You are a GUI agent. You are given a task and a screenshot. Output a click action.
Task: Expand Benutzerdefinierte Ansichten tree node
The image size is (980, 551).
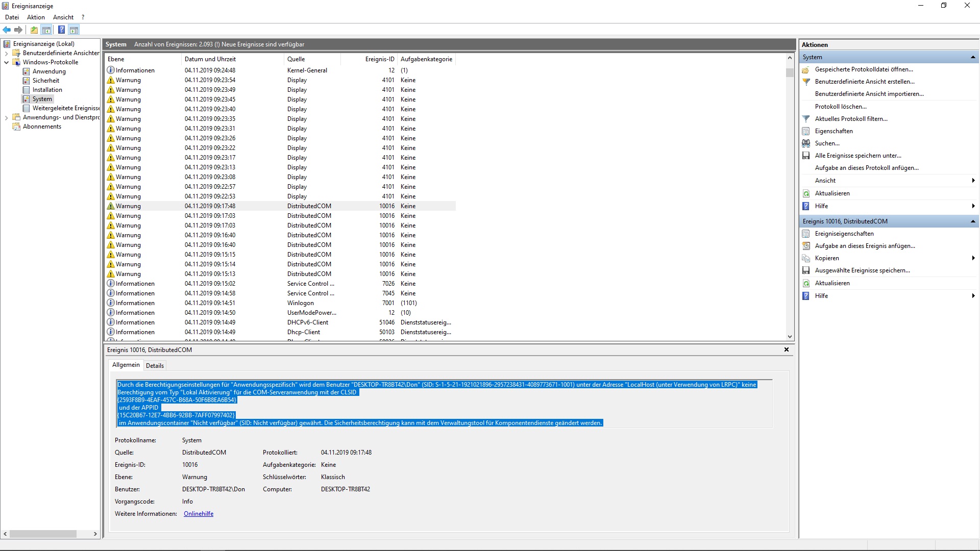click(x=6, y=53)
